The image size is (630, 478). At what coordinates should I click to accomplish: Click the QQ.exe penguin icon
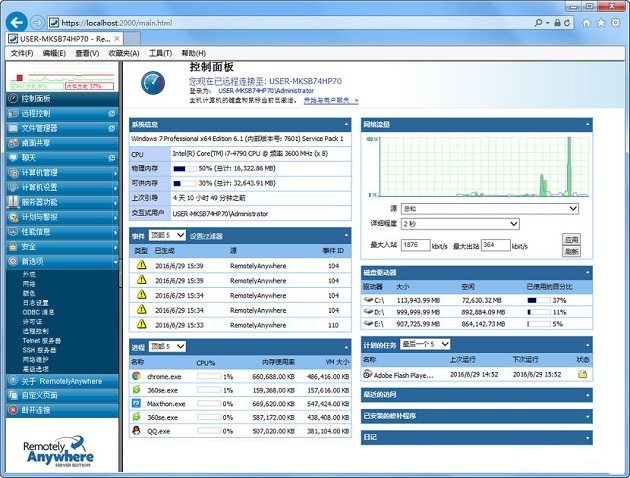(x=137, y=432)
